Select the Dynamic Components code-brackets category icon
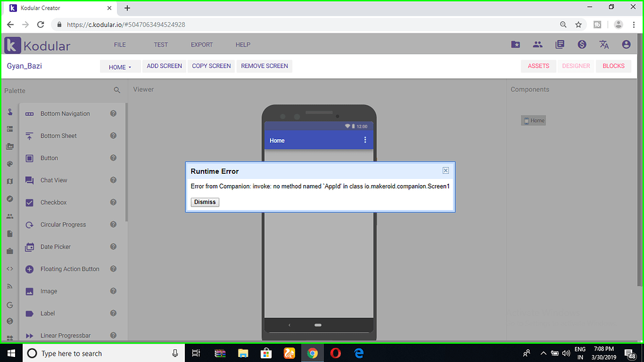 [x=10, y=269]
